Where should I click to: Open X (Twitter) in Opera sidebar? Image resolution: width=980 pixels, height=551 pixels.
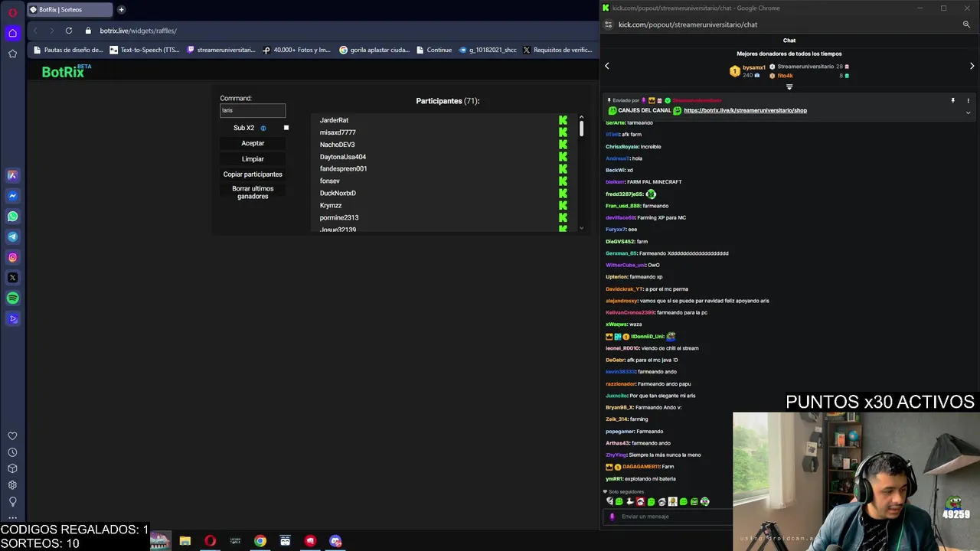(x=12, y=278)
